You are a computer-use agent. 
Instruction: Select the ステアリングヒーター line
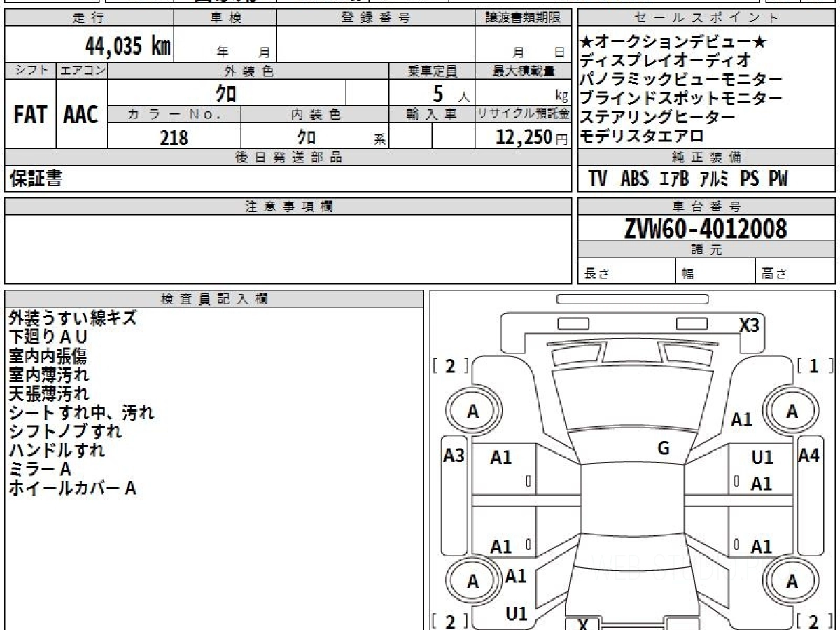click(658, 118)
